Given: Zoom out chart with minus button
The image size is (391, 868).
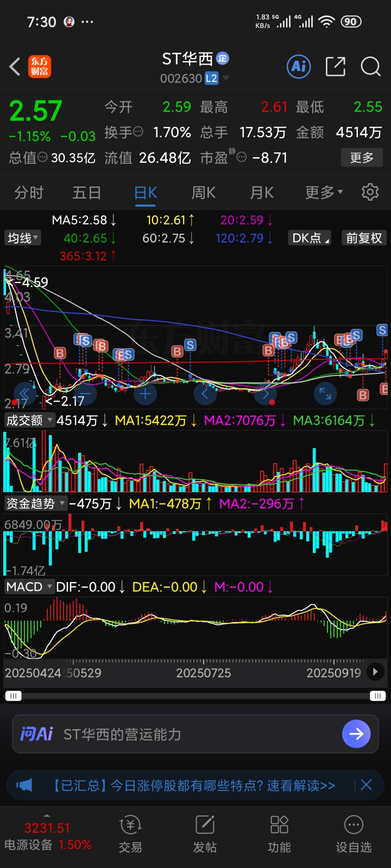Looking at the screenshot, I should tap(85, 393).
